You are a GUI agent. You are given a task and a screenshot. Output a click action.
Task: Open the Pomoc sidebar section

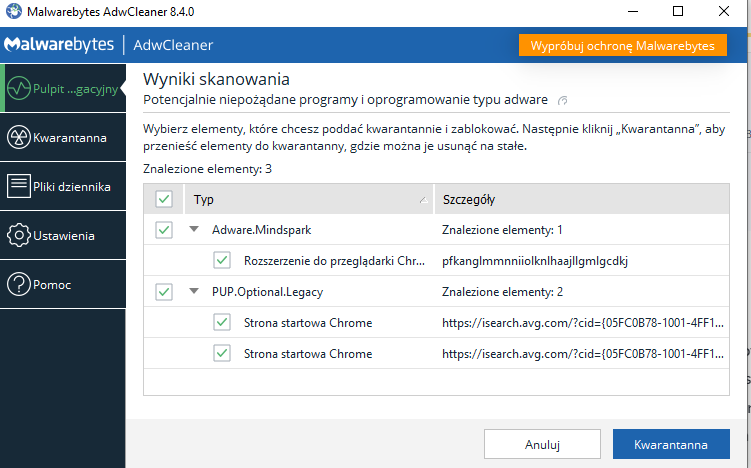click(63, 284)
